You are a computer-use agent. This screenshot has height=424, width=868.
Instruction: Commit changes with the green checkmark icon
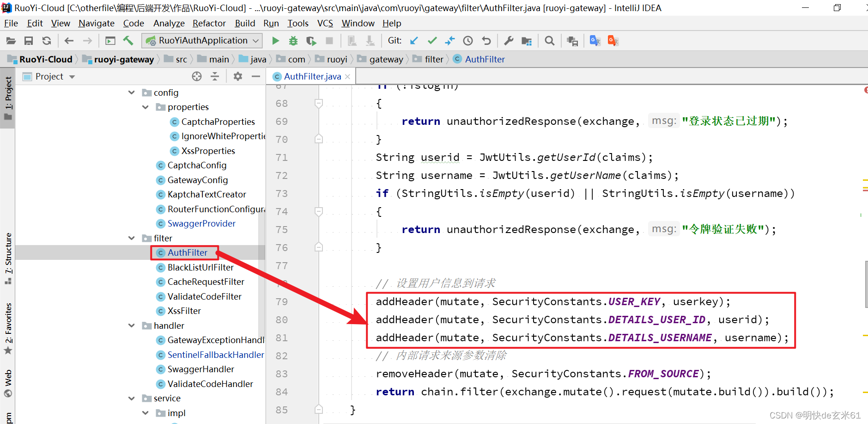432,41
